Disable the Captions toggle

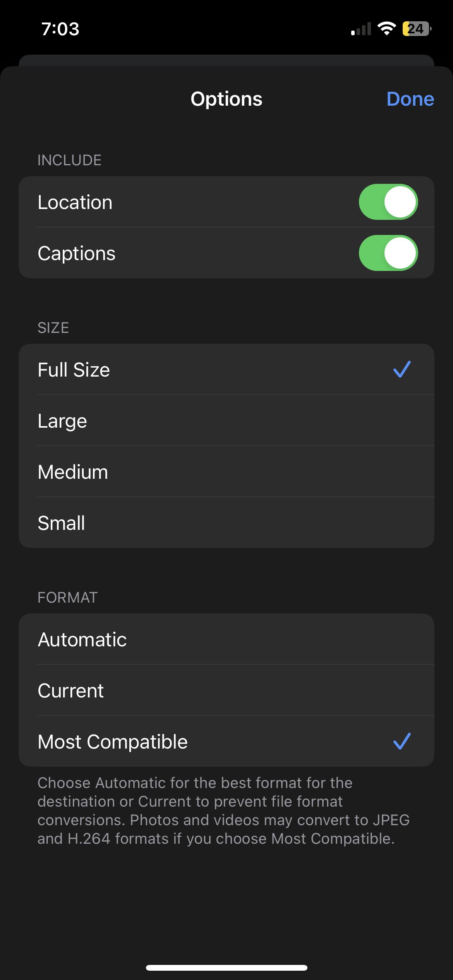388,253
